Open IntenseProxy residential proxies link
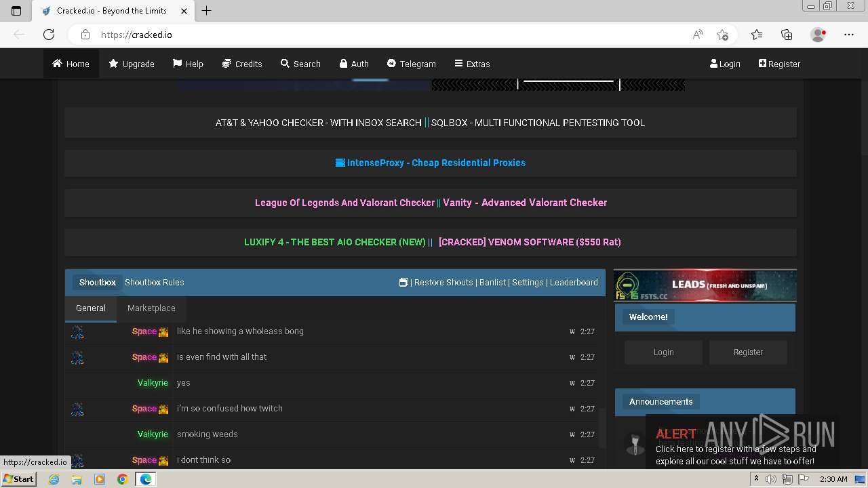Screen dimensions: 868x488 431,163
